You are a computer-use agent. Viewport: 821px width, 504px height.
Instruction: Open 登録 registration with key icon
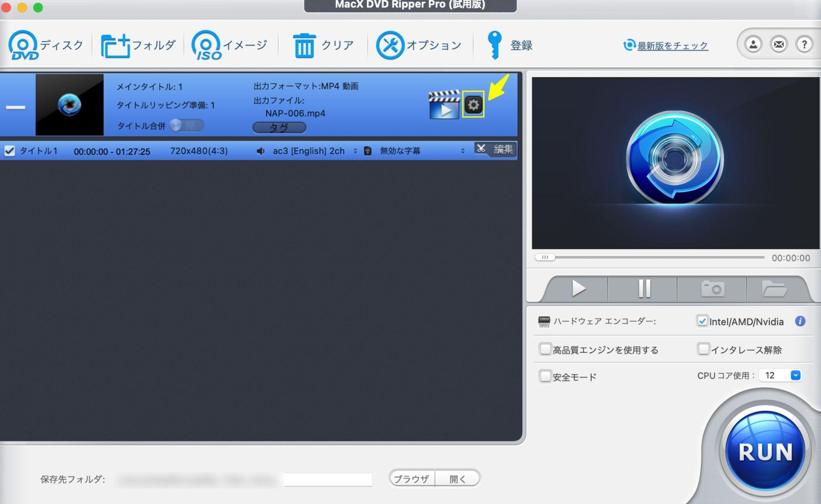[509, 45]
